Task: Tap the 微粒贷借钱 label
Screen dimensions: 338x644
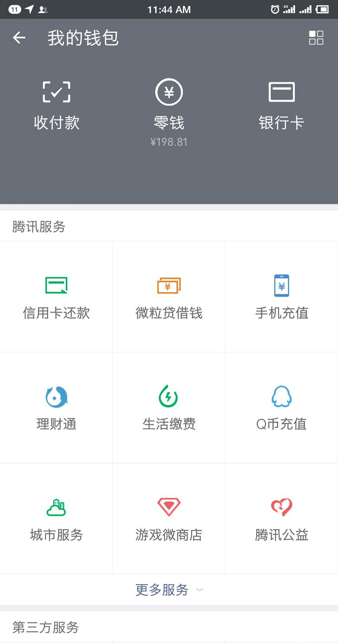Action: 169,313
